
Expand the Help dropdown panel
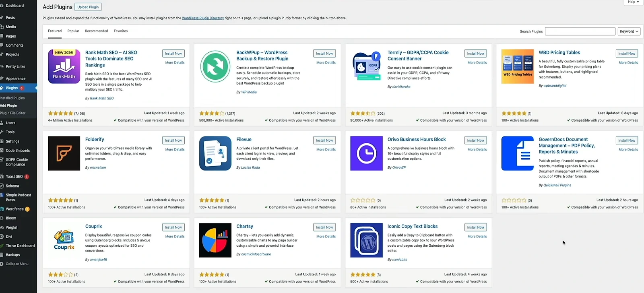(x=634, y=2)
